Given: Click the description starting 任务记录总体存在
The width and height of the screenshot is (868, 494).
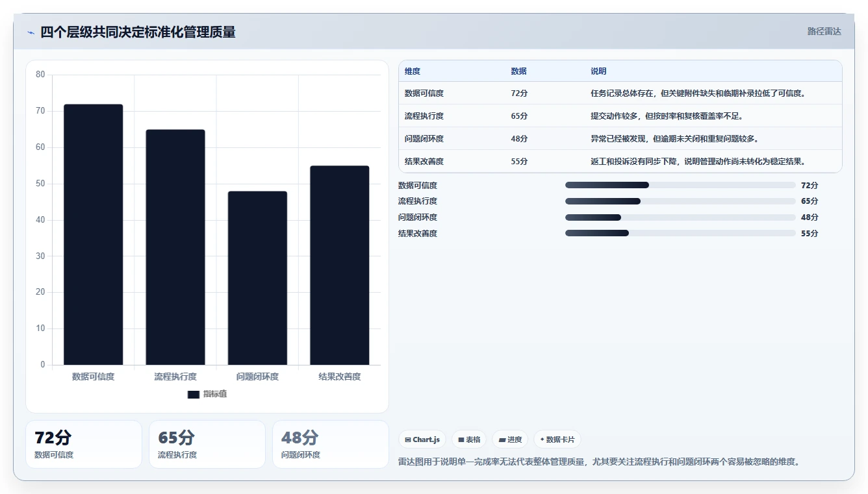Looking at the screenshot, I should coord(698,93).
